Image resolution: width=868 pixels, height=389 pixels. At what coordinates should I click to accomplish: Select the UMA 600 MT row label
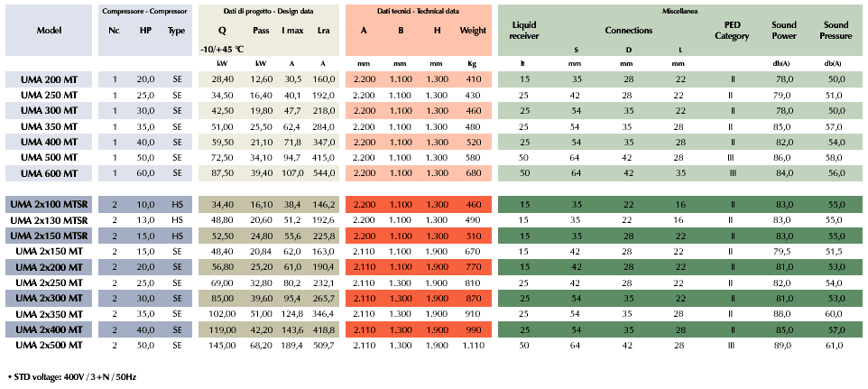[49, 172]
